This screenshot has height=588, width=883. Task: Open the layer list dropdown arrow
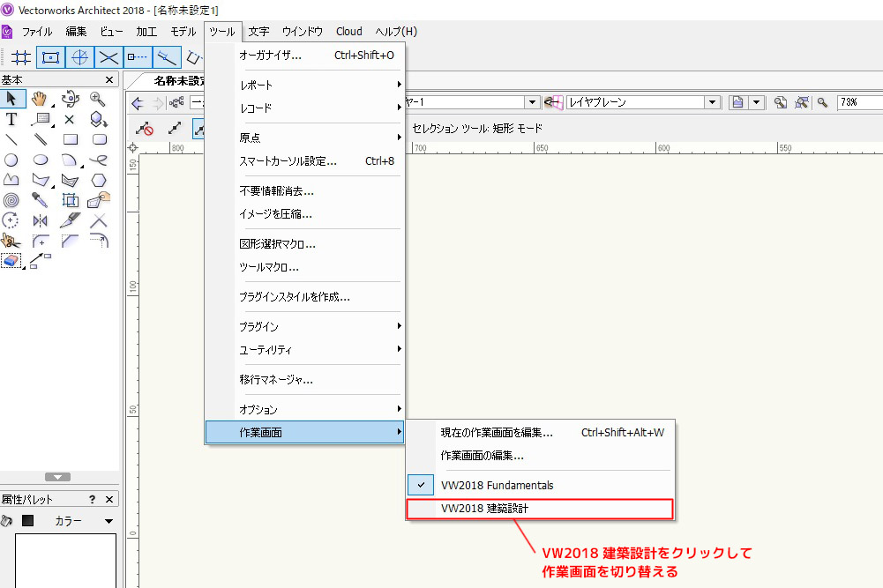tap(532, 102)
